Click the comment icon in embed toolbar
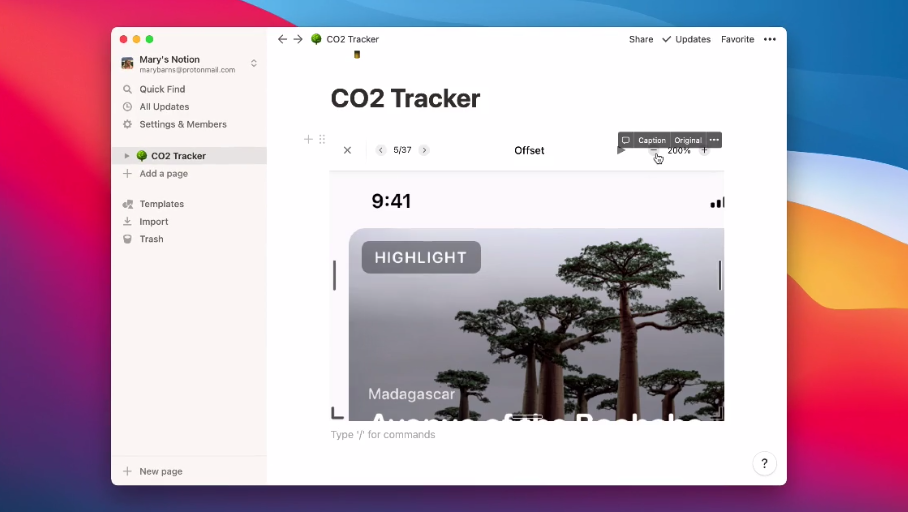Screen dimensions: 908x512 pos(625,140)
